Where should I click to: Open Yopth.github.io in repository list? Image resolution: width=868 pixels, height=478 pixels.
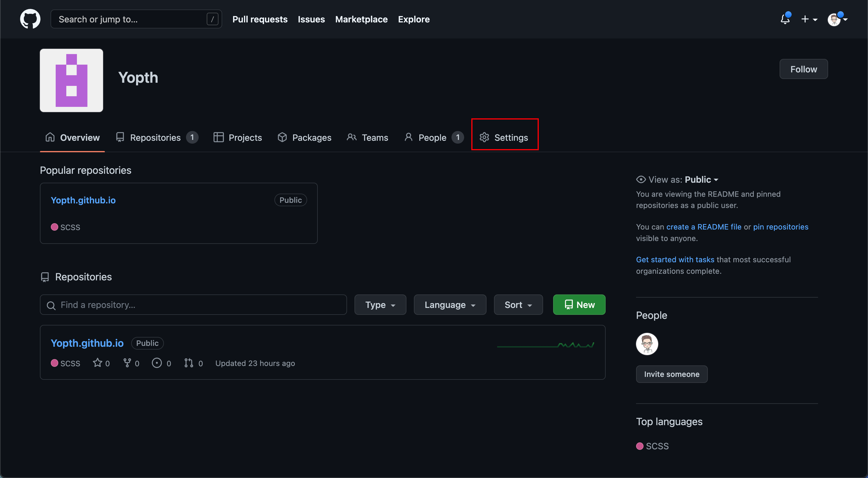87,343
